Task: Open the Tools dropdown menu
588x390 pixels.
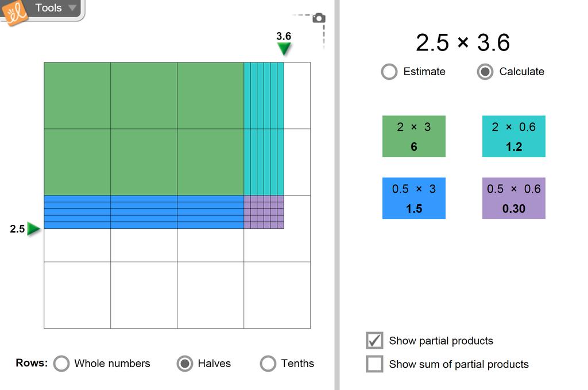Action: [56, 8]
